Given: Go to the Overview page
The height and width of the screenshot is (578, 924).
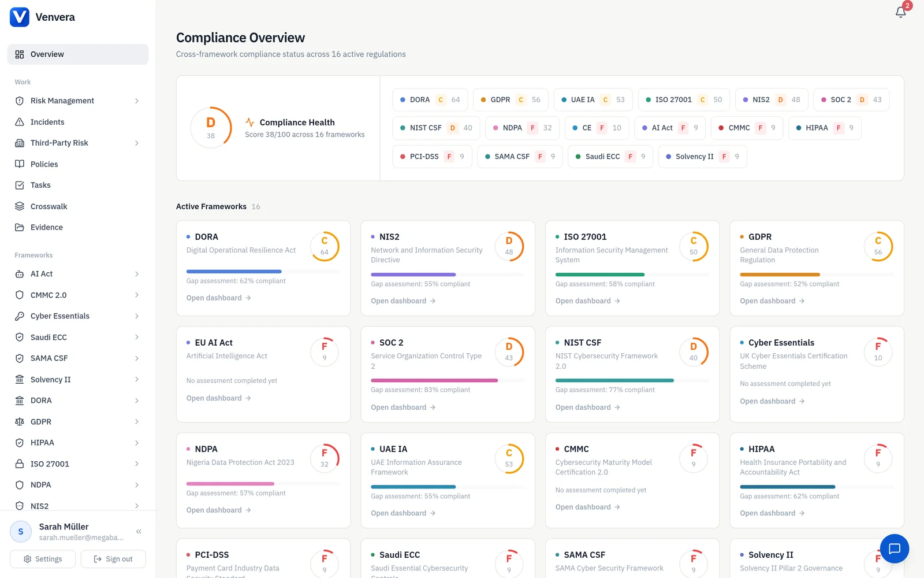Looking at the screenshot, I should [x=78, y=54].
